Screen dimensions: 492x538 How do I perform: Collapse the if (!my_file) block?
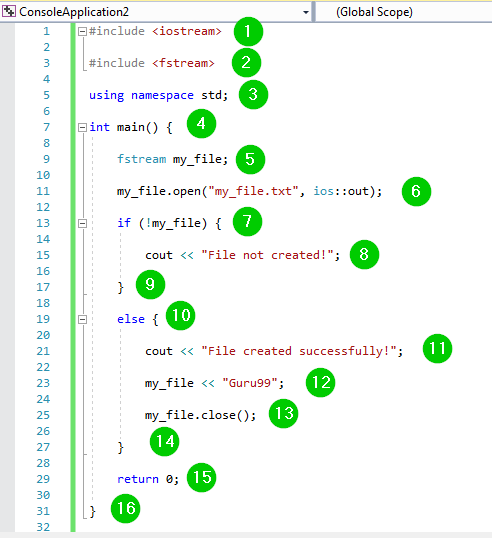(x=82, y=224)
